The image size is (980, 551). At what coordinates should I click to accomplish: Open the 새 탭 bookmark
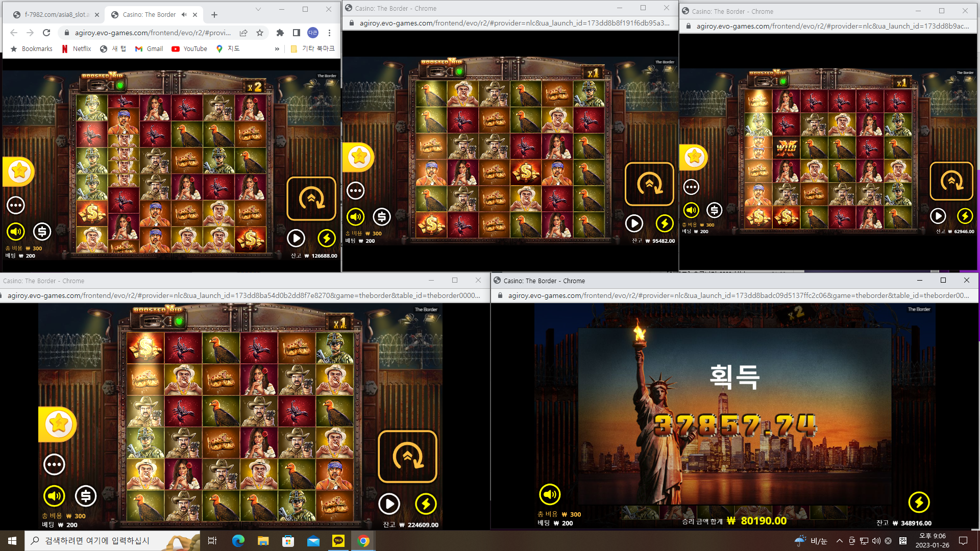tap(113, 49)
